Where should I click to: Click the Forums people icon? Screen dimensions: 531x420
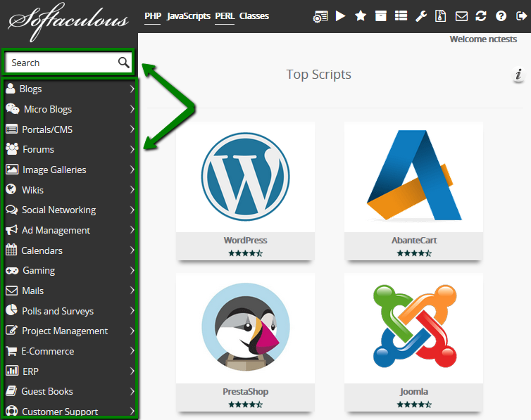(x=12, y=149)
